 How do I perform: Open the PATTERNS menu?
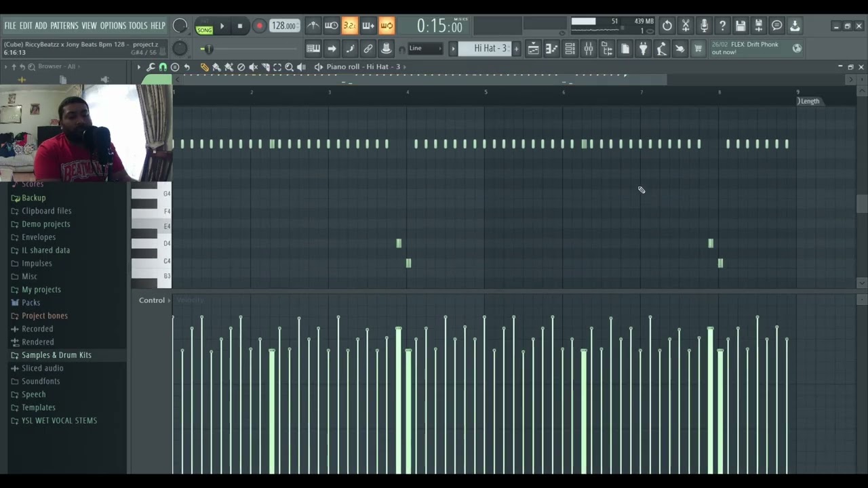coord(64,26)
